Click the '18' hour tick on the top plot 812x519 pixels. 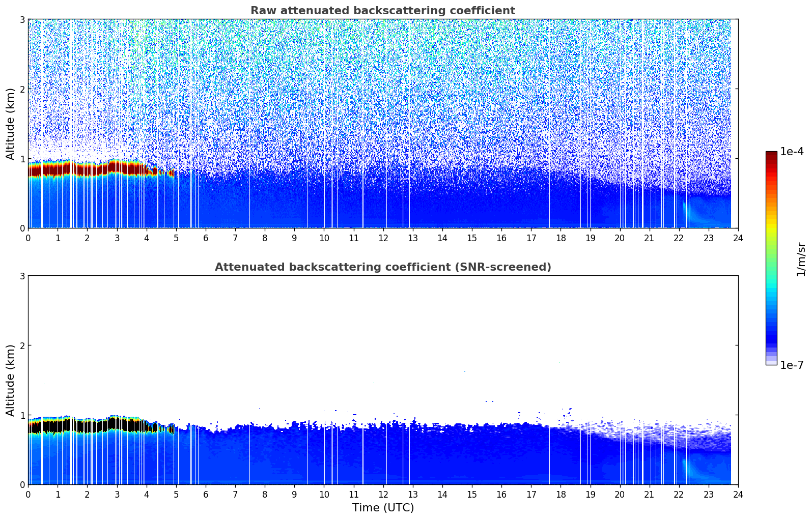tap(561, 238)
